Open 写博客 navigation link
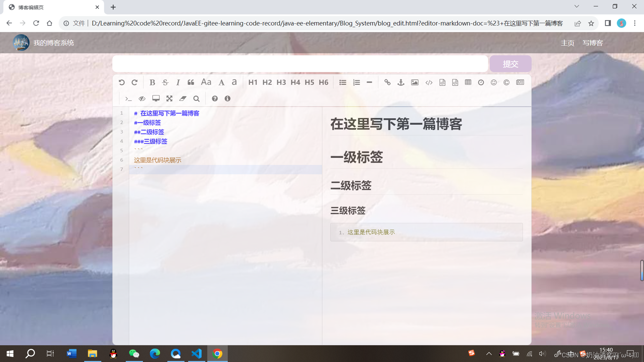Image resolution: width=644 pixels, height=362 pixels. pyautogui.click(x=593, y=43)
